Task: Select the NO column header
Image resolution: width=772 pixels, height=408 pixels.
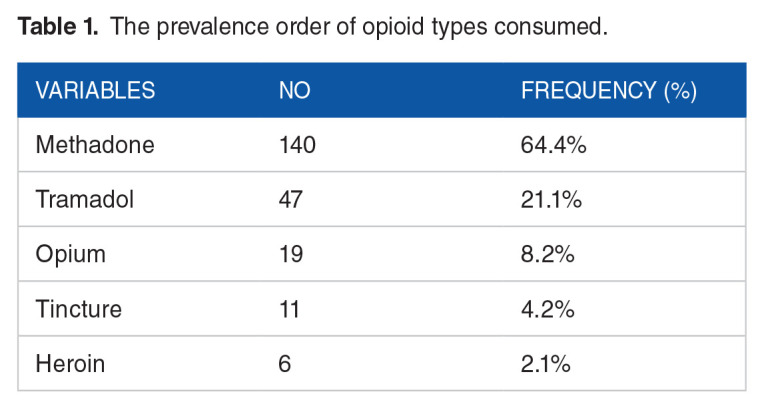Action: pos(294,91)
